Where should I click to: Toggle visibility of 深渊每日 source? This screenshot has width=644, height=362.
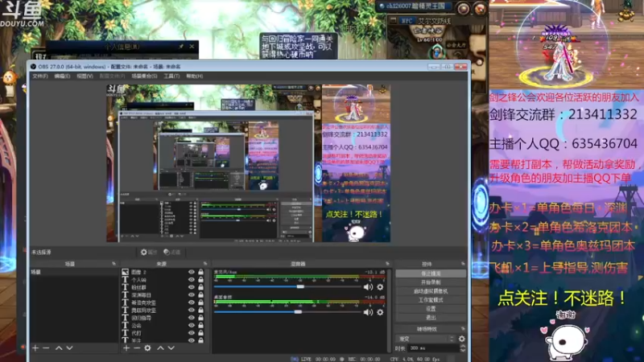192,294
